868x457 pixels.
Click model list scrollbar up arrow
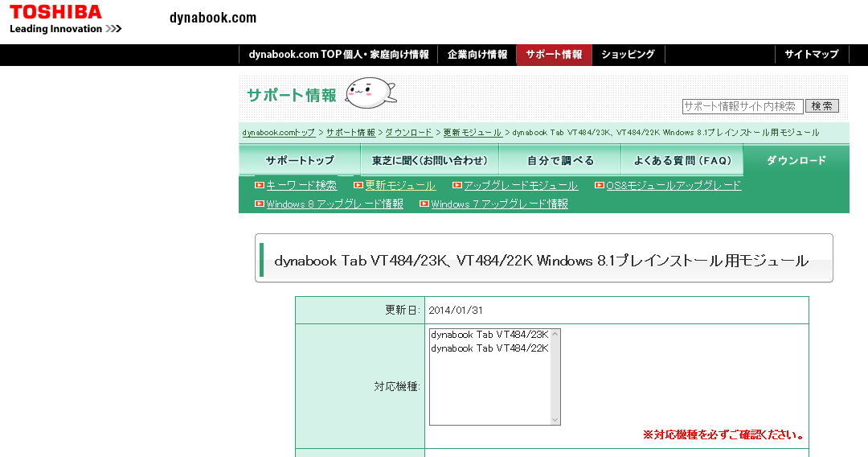coord(555,334)
